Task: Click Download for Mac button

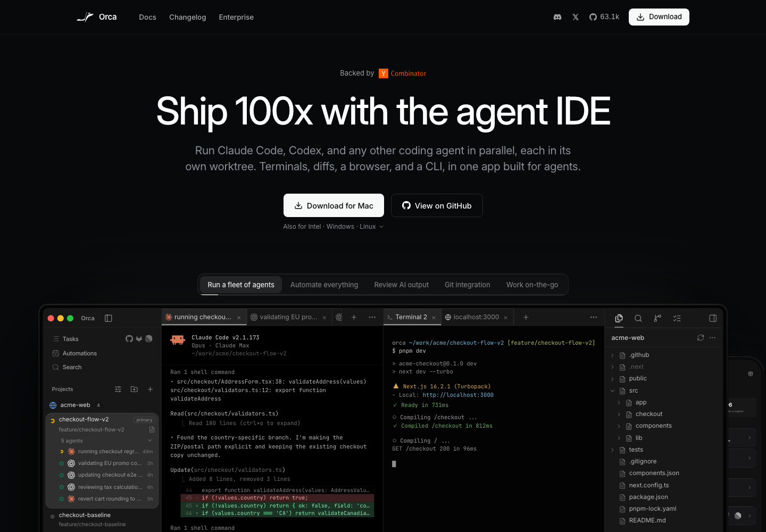Action: click(x=334, y=205)
